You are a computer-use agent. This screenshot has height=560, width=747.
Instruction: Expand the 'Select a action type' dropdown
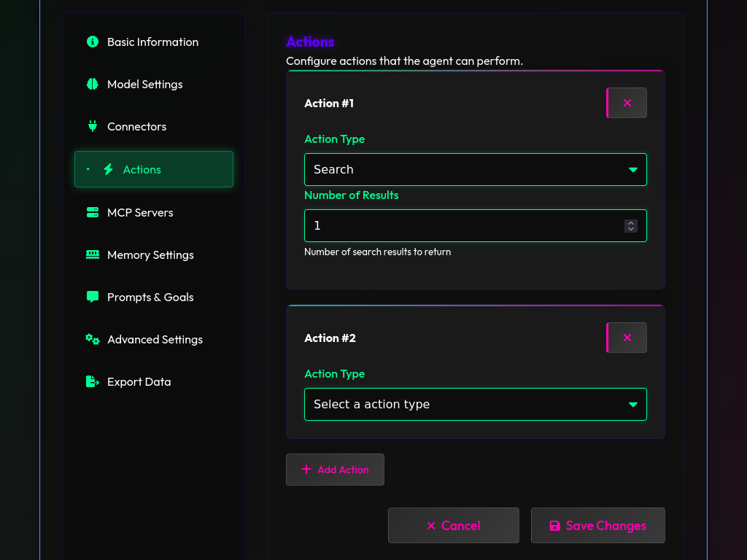(x=476, y=404)
